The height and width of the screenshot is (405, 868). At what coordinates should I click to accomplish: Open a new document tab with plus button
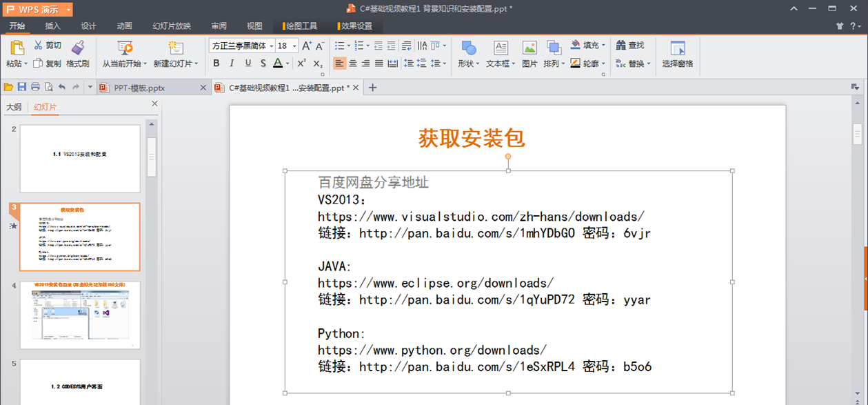point(373,88)
